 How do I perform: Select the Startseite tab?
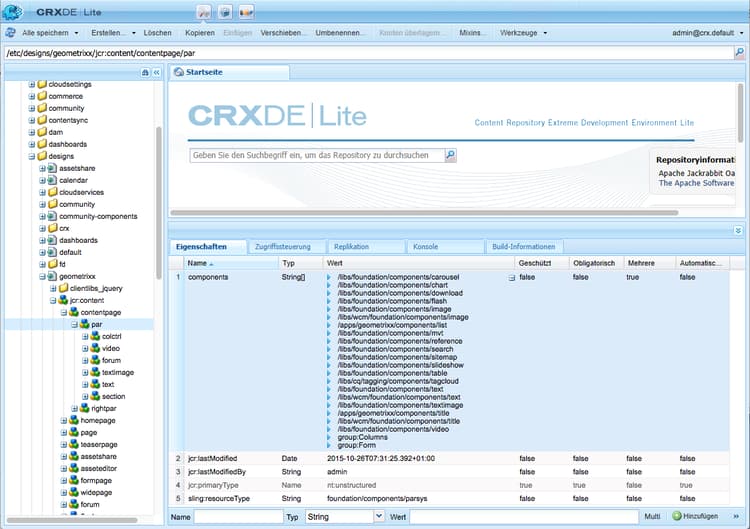tap(230, 72)
